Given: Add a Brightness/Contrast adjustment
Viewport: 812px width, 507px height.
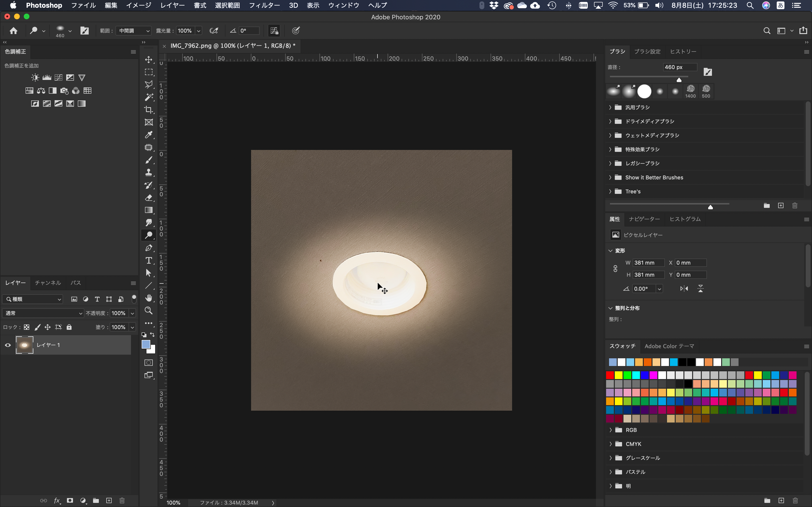Looking at the screenshot, I should tap(35, 78).
